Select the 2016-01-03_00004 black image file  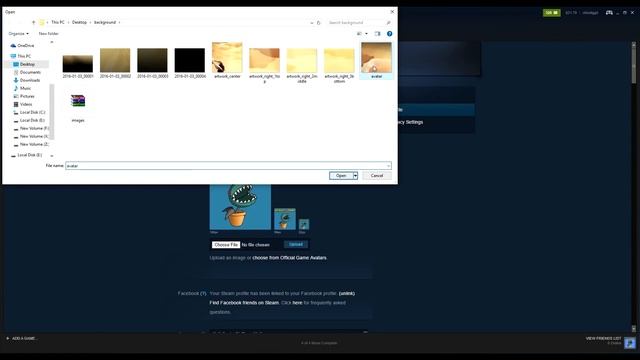[190, 62]
